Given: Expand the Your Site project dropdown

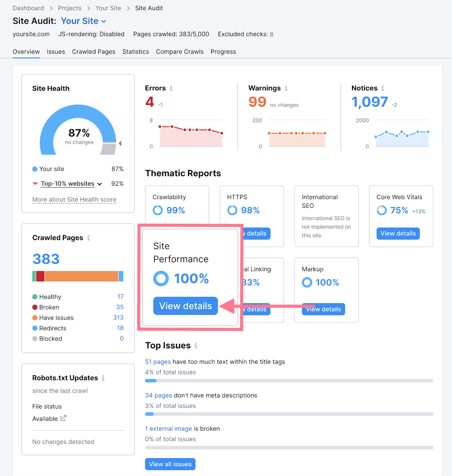Looking at the screenshot, I should [84, 21].
